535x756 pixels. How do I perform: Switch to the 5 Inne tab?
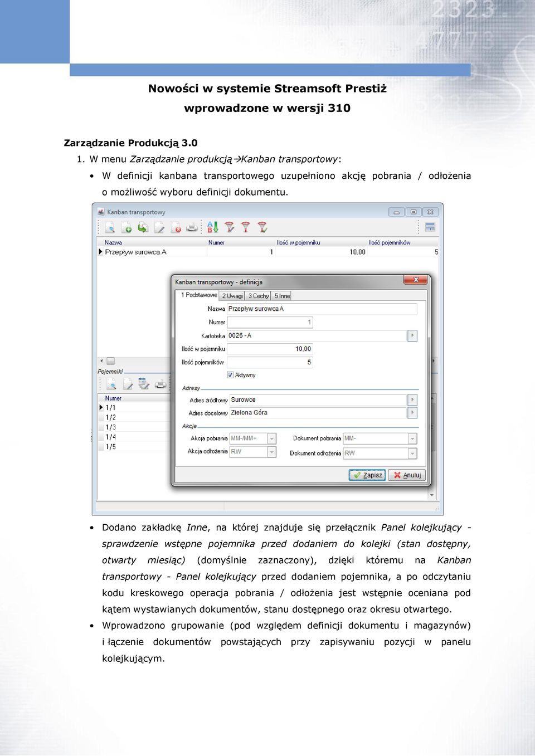point(282,296)
